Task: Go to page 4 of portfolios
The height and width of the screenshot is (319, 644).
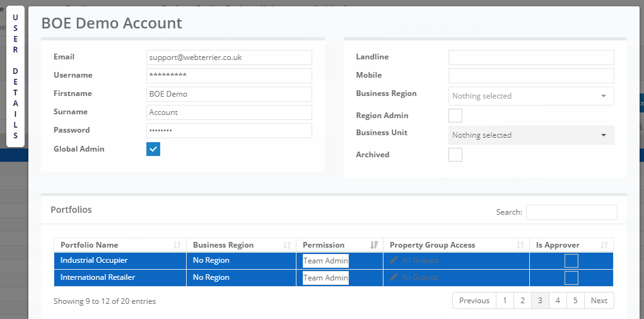Action: [x=558, y=301]
